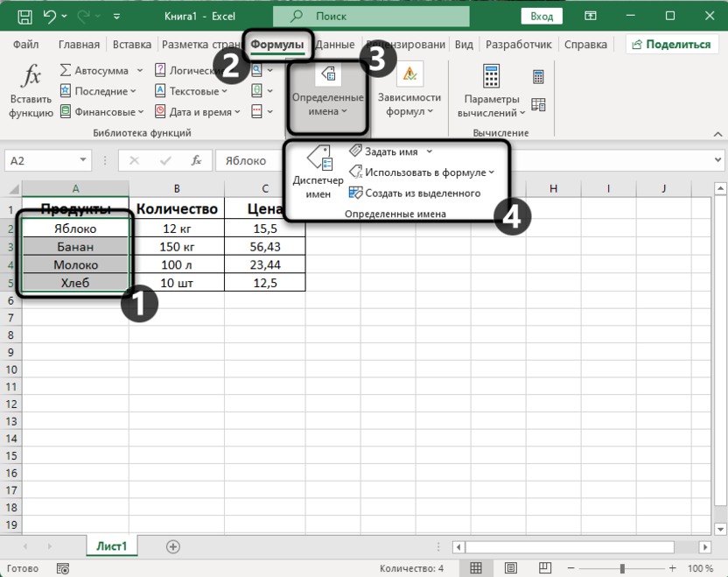Viewport: 728px width, 577px height.
Task: Open Определенные имена group button
Action: click(x=327, y=96)
